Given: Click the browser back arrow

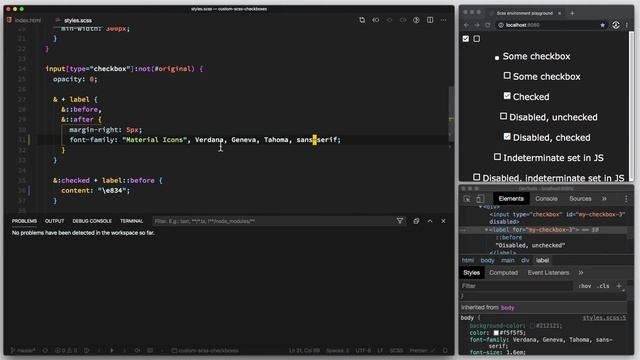Looking at the screenshot, I should (x=466, y=25).
